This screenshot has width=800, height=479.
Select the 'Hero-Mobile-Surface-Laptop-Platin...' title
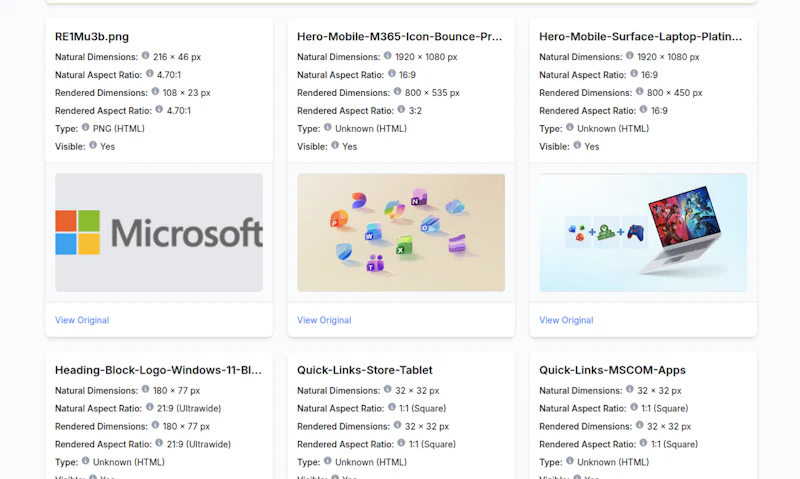[640, 37]
